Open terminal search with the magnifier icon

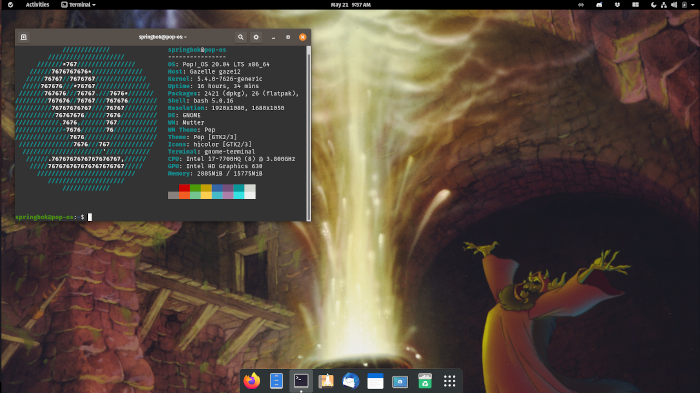241,37
